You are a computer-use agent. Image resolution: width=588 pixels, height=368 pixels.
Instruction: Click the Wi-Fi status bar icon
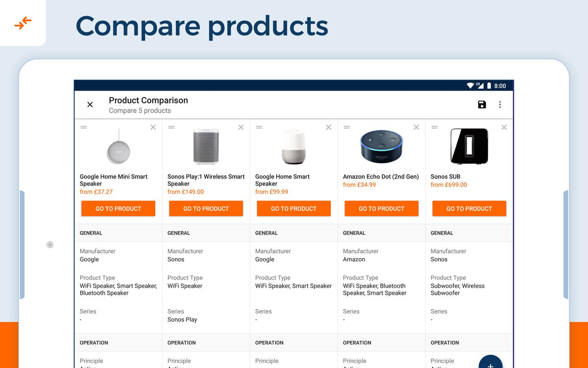(470, 86)
